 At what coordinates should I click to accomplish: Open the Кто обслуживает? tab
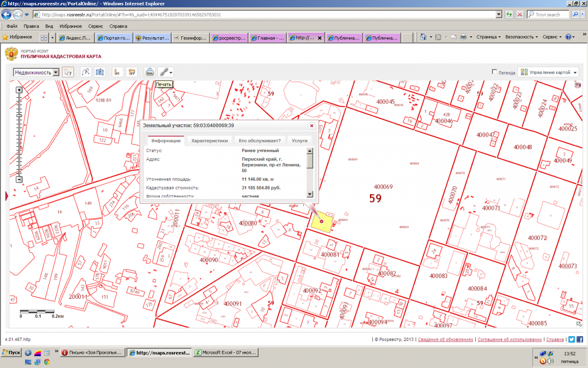click(x=259, y=141)
